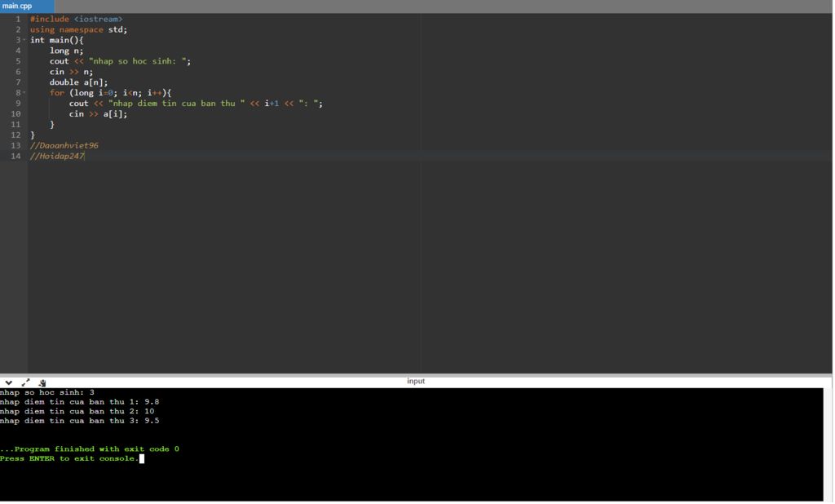This screenshot has width=835, height=504.
Task: Click 'using namespace std;' code line
Action: click(x=79, y=30)
